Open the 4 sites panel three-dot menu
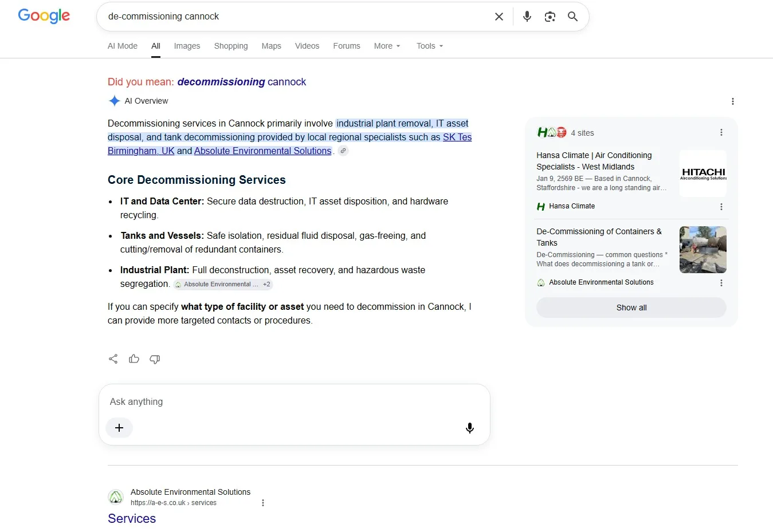The image size is (773, 532). (721, 132)
